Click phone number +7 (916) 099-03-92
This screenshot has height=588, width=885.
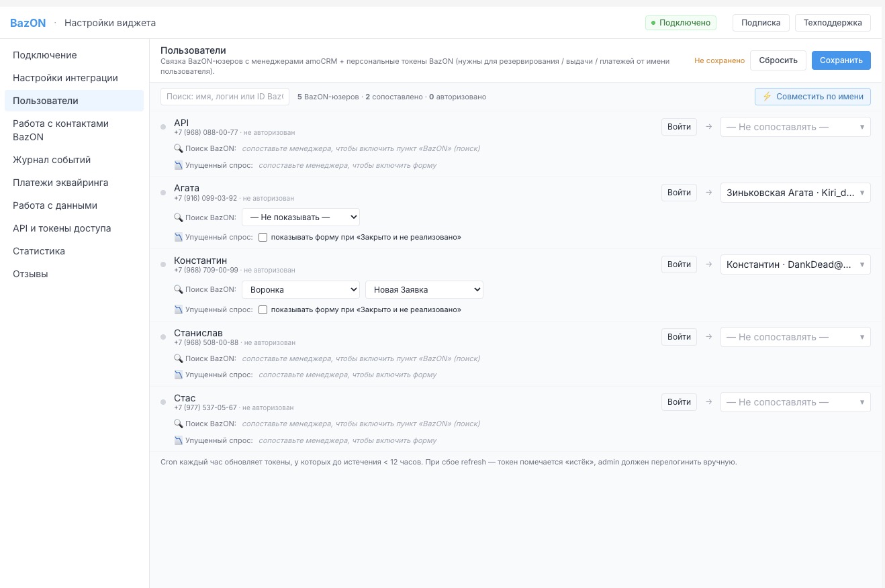205,199
